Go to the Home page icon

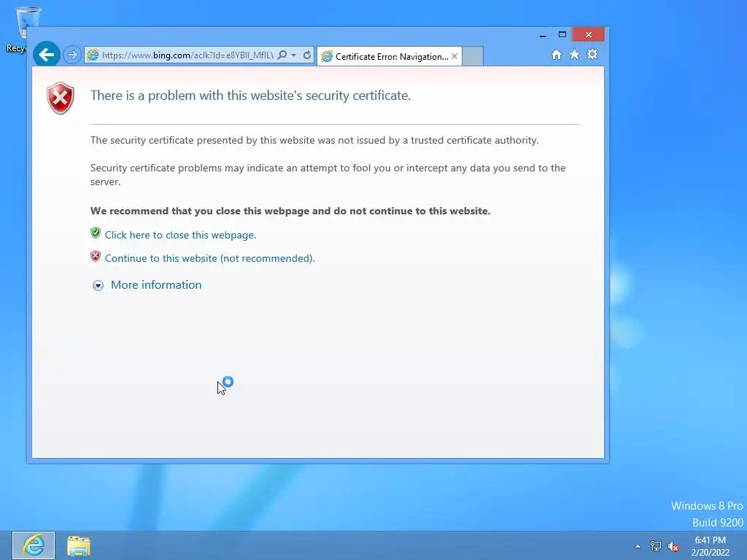point(556,54)
